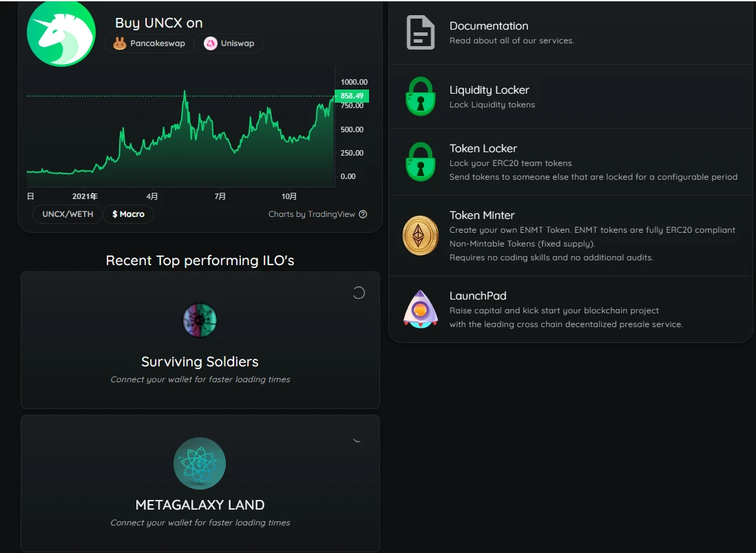The width and height of the screenshot is (756, 553).
Task: Click the Surviving Soldiers ILO title
Action: click(x=200, y=362)
